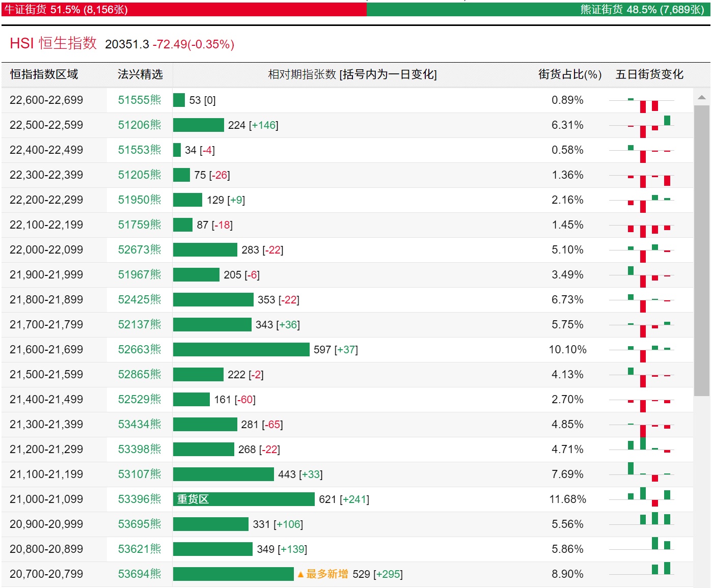Image resolution: width=712 pixels, height=588 pixels.
Task: Click the five-day chart for 21,200-21,299
Action: [x=642, y=445]
